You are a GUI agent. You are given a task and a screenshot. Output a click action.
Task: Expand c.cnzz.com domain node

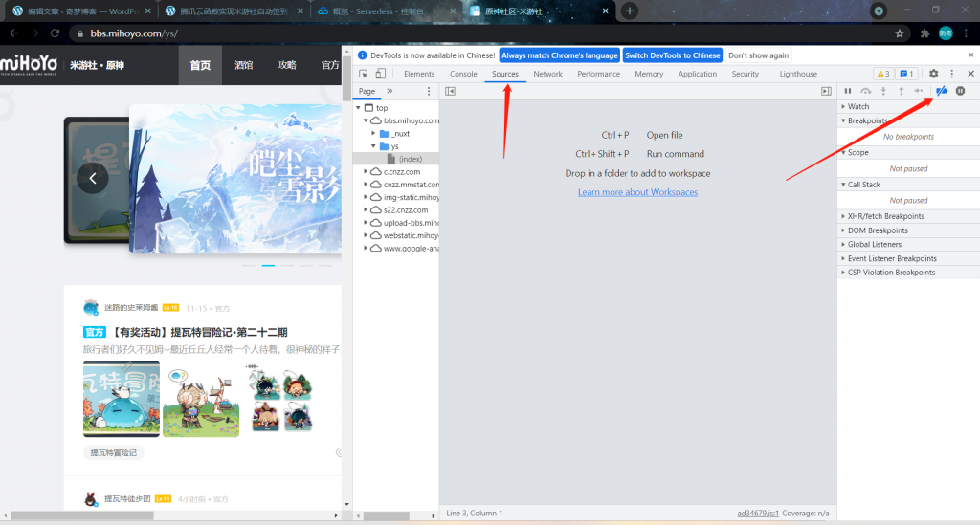pos(367,172)
